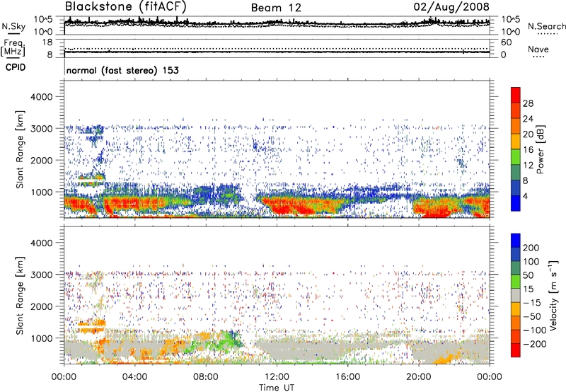Click the green velocity patch near 09:00 UT
This screenshot has width=566, height=392.
(226, 340)
